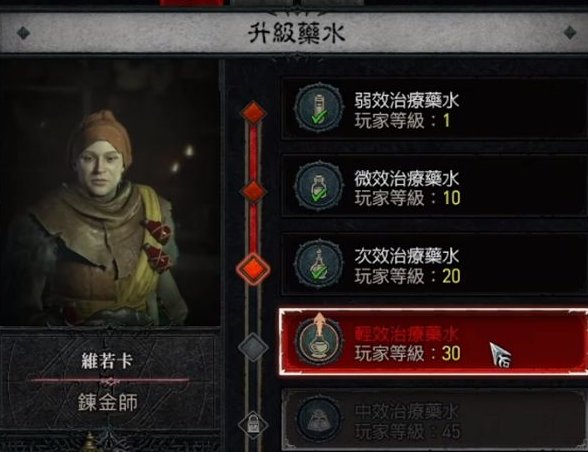The image size is (588, 452).
Task: Select the 次效治療藥水 level 20 row
Action: click(435, 264)
